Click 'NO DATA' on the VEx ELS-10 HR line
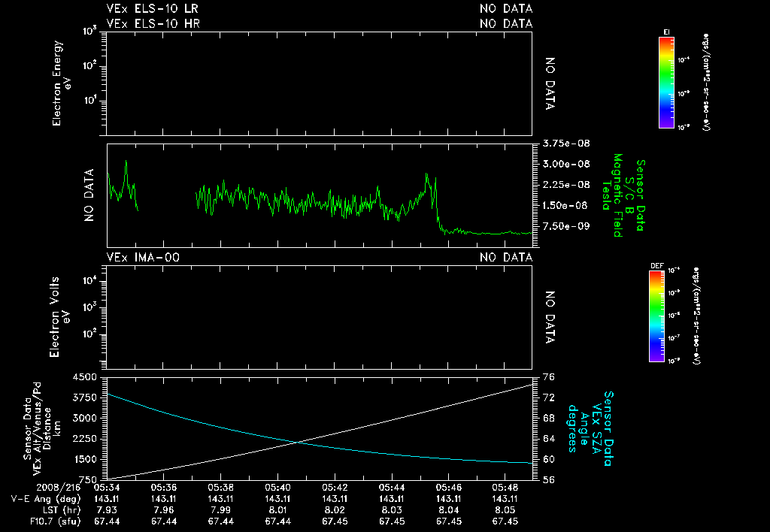This screenshot has height=532, width=770. pos(506,23)
